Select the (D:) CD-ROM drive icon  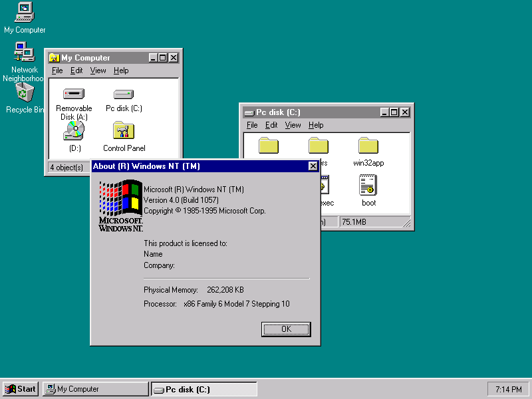[74, 137]
